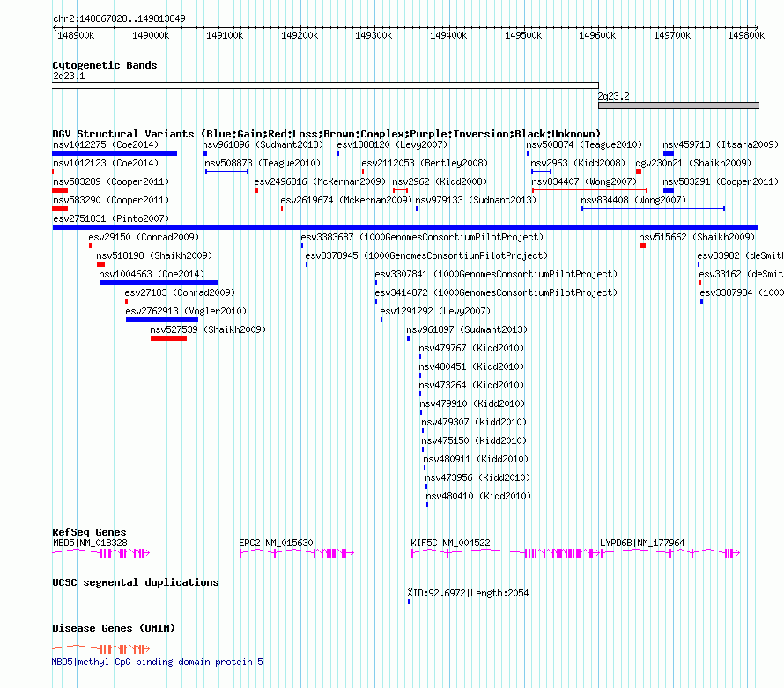Click nsv473264 (Kidd2010) label
This screenshot has height=688, width=784.
[471, 385]
